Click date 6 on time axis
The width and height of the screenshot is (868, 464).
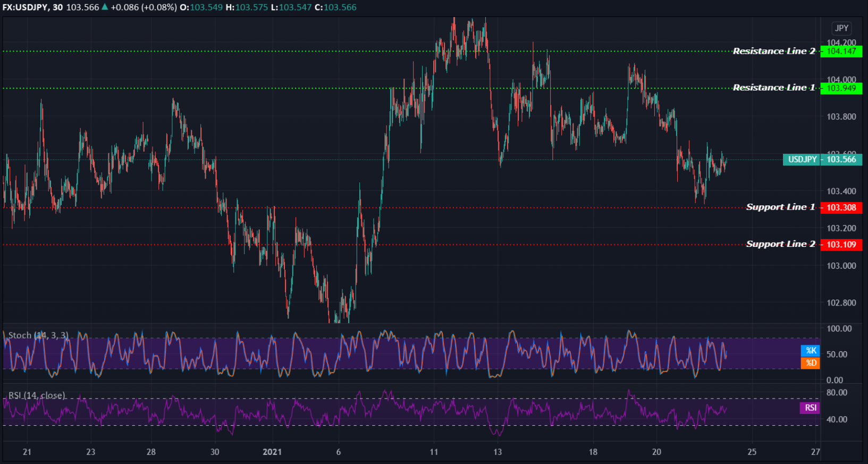(339, 452)
